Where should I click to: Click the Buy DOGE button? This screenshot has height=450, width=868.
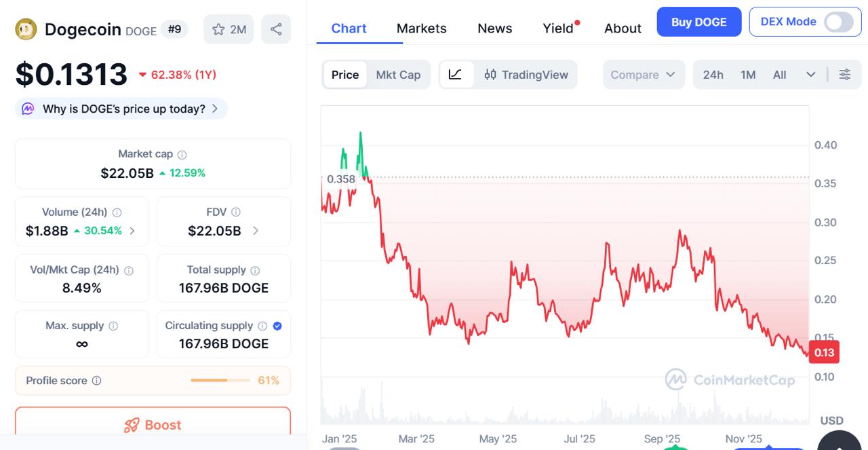pos(698,22)
